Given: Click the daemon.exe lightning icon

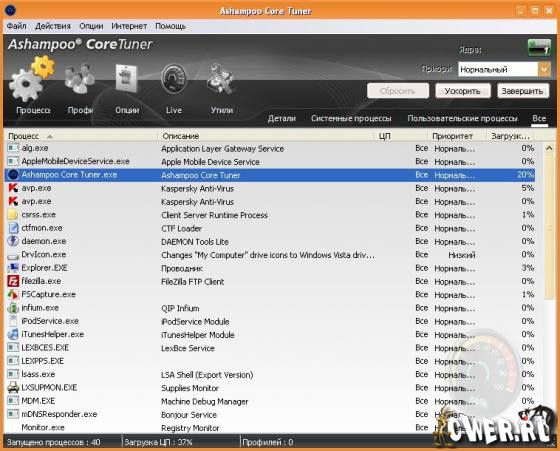Looking at the screenshot, I should [13, 241].
